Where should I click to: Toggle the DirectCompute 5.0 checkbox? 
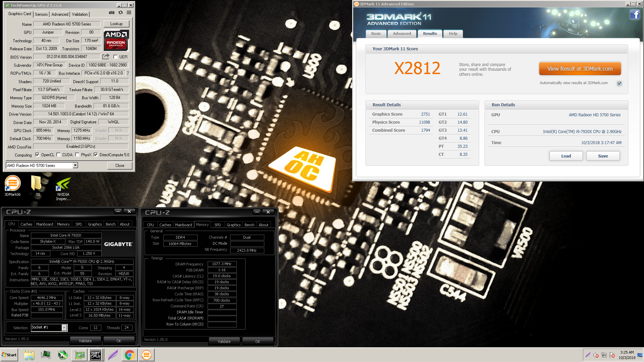coord(96,155)
